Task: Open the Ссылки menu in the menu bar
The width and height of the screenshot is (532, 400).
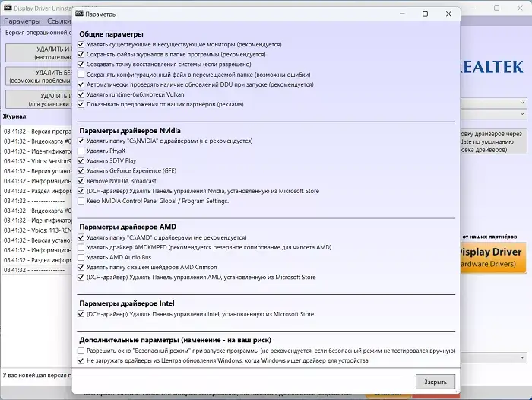Action: (x=59, y=21)
